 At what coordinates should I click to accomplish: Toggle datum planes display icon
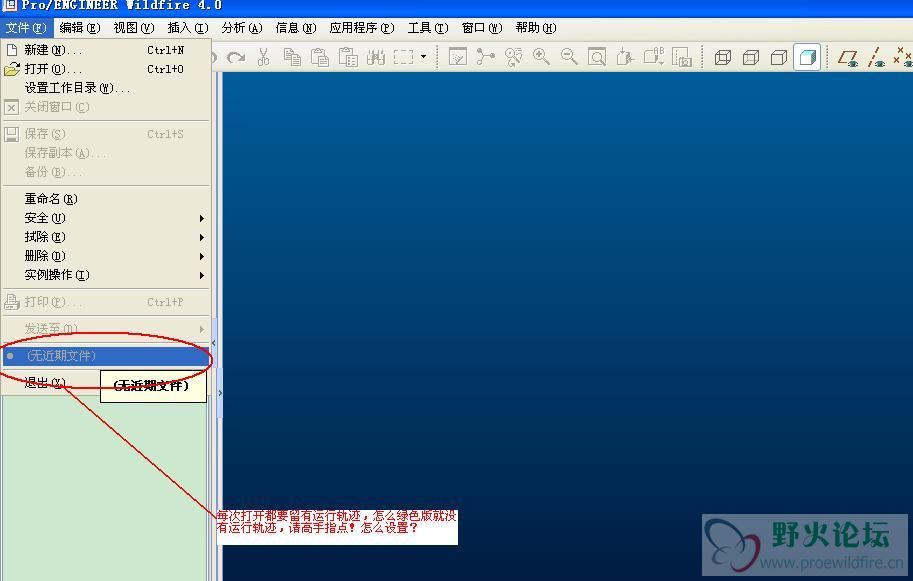click(x=848, y=58)
